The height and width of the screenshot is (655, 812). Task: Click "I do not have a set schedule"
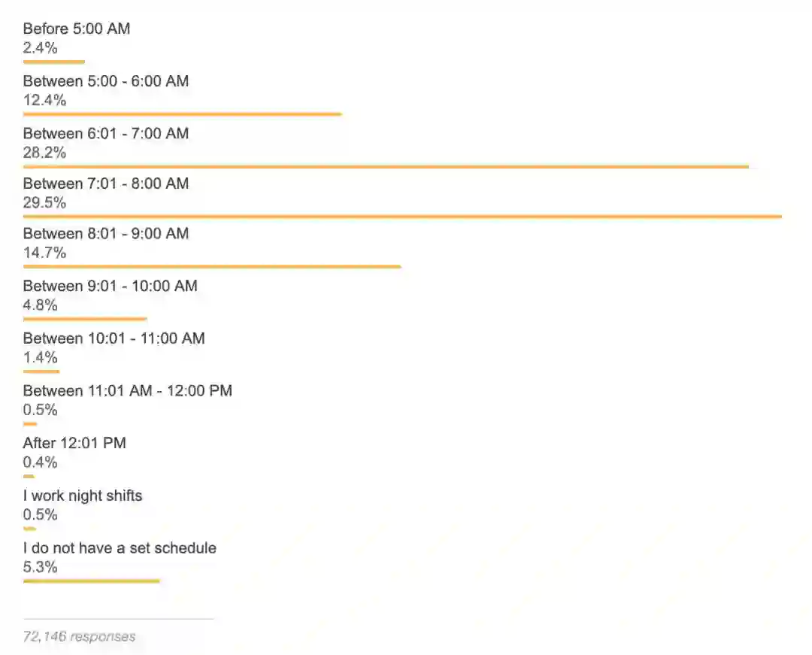click(119, 548)
